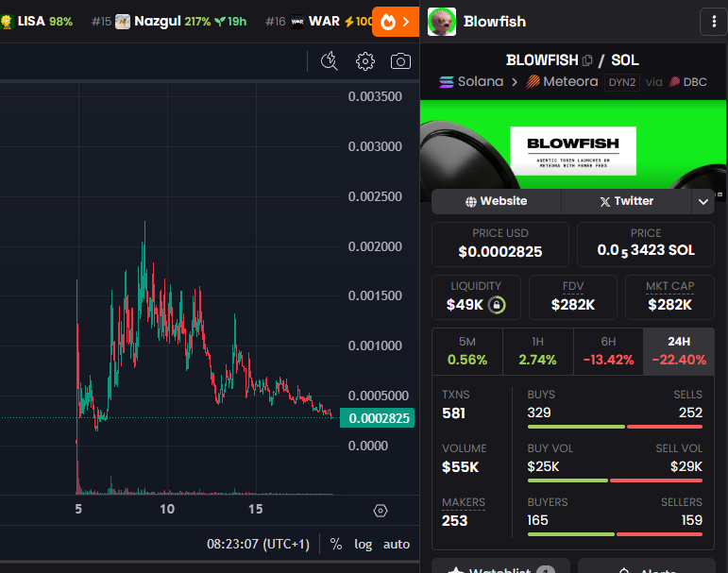
Task: Click the TXNS 581 value
Action: (x=453, y=413)
